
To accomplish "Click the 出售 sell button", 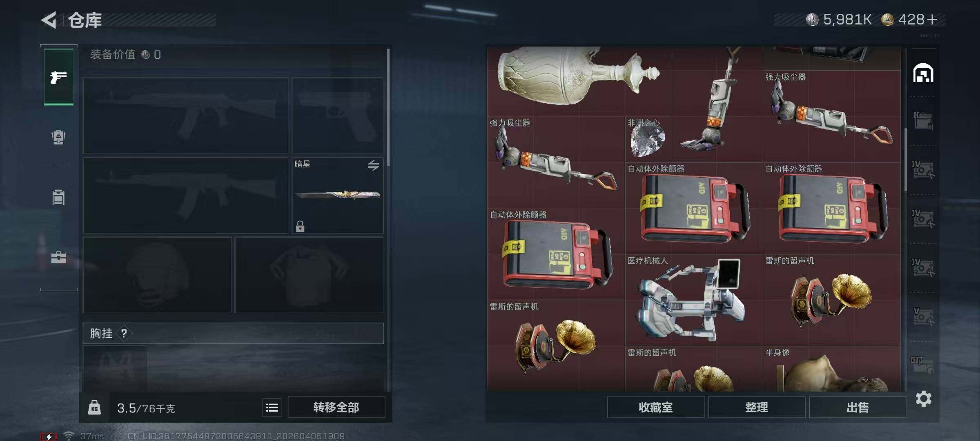I will 858,408.
